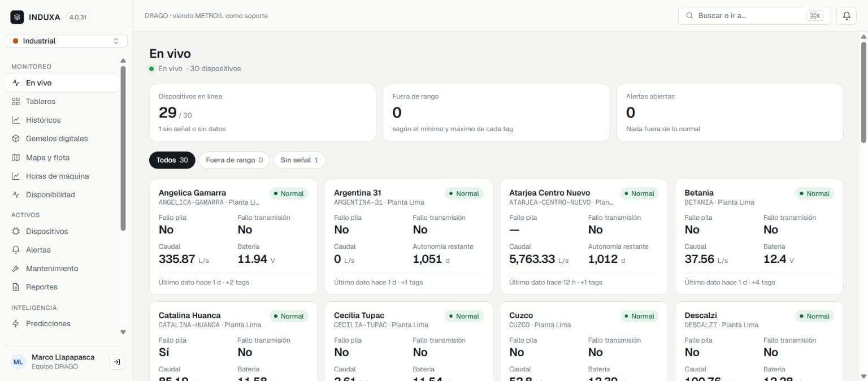Image resolution: width=868 pixels, height=381 pixels.
Task: Click the Dispositivos en línea summary card
Action: tap(263, 112)
